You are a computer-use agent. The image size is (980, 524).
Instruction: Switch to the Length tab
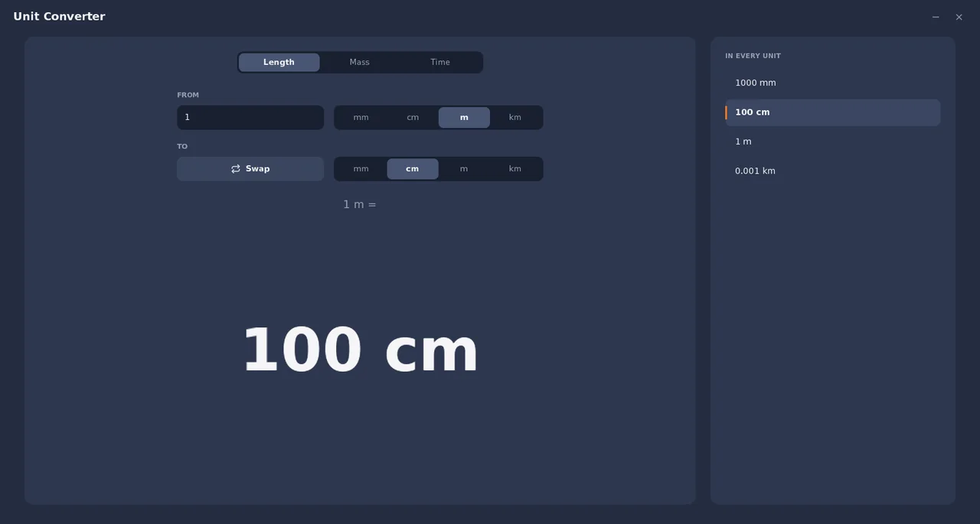(279, 62)
